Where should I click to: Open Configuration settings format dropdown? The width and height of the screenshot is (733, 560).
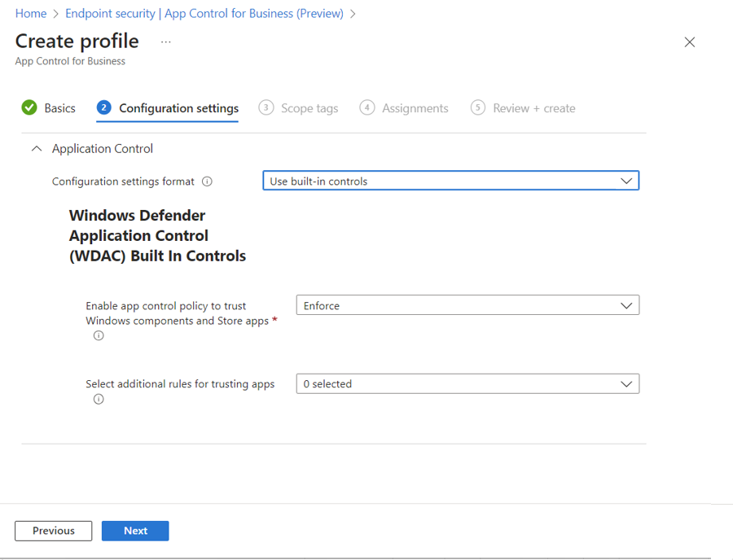[x=450, y=181]
